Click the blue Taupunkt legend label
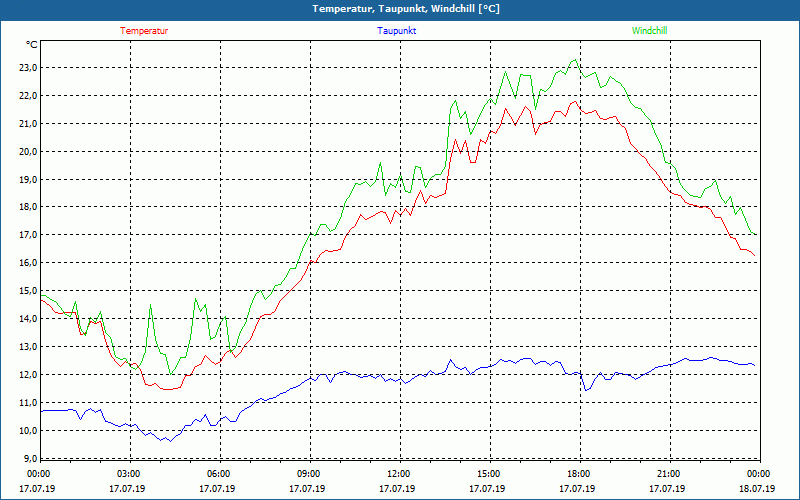Screen dimensions: 800x500 397,31
